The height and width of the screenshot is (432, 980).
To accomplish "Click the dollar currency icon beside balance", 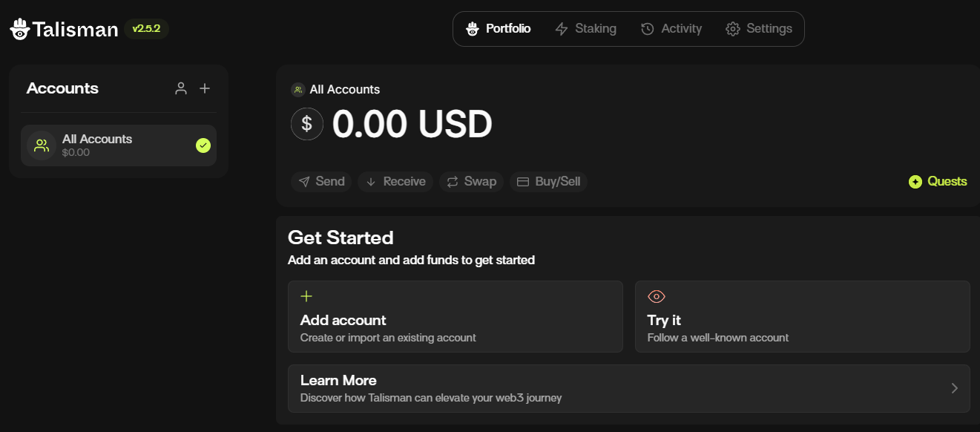I will 307,124.
